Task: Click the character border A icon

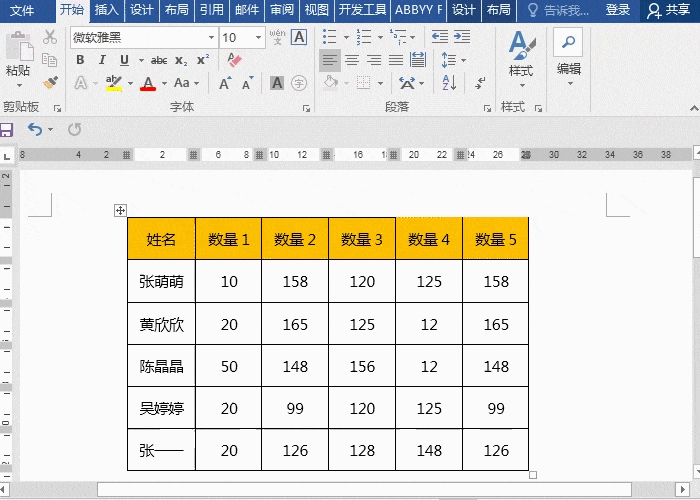Action: tap(299, 38)
